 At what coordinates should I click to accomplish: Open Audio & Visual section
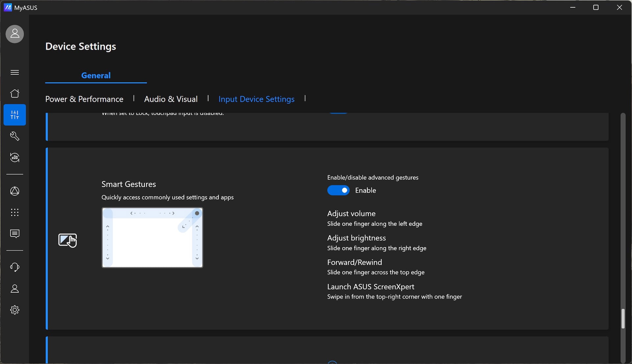point(171,99)
